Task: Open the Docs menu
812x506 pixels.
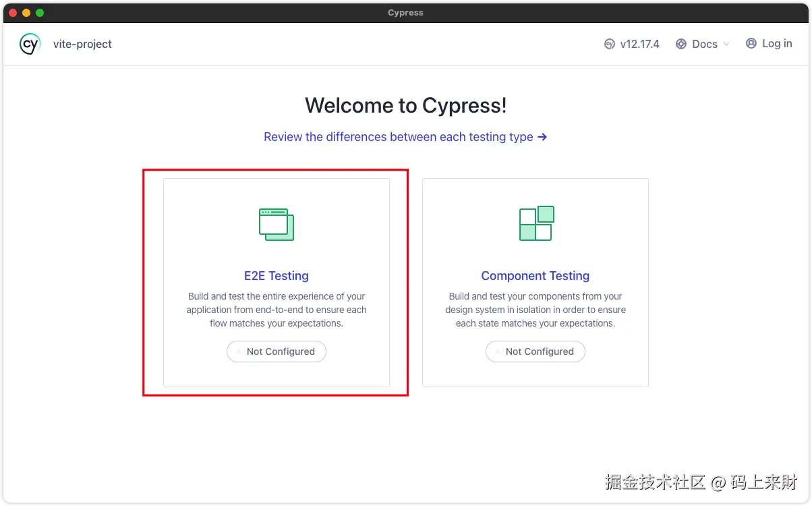Action: tap(703, 44)
